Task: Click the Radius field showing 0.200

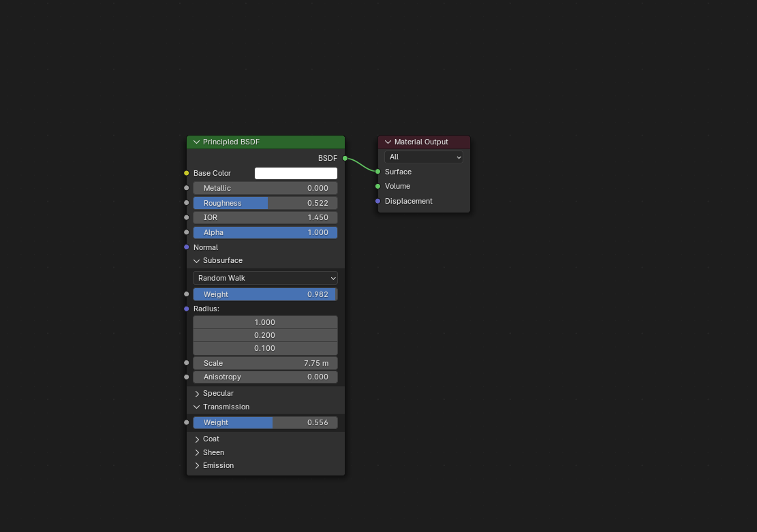Action: click(265, 336)
